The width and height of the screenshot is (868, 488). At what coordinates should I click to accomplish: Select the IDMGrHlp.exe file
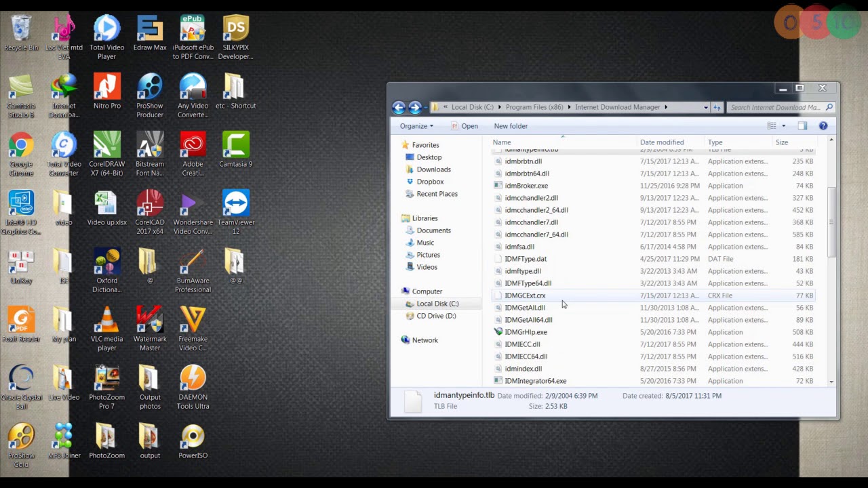652,332
